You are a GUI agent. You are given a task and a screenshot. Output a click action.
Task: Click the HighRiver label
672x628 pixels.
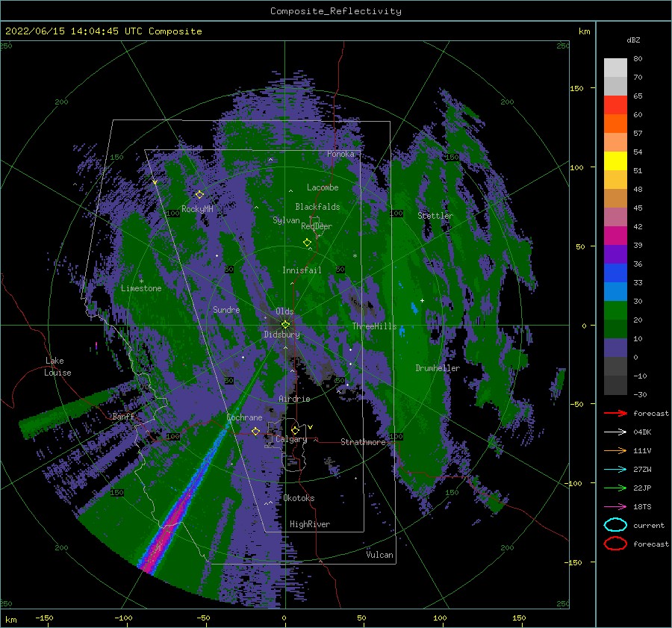pos(310,524)
